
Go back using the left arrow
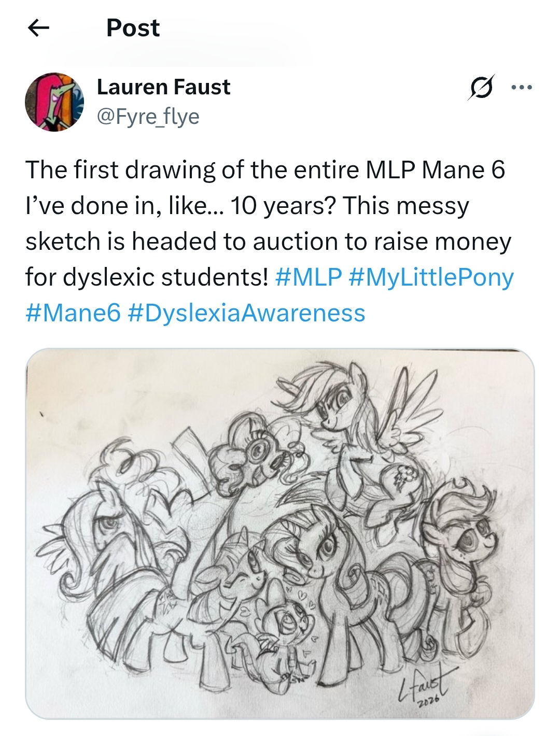click(38, 28)
